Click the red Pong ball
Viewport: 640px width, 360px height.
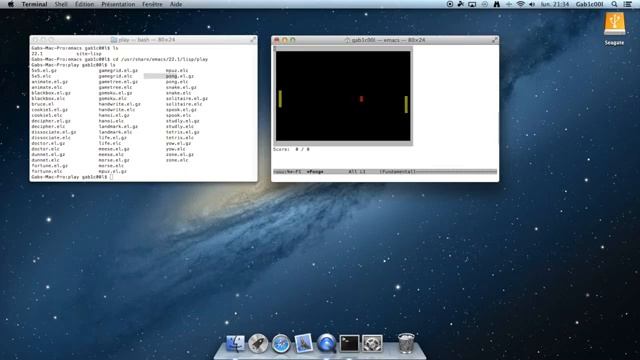pyautogui.click(x=361, y=99)
